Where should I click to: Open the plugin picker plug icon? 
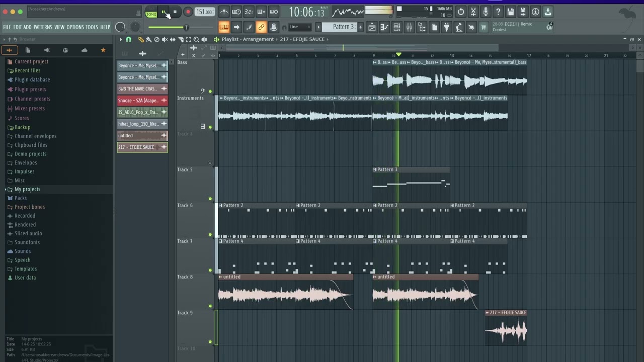[446, 27]
